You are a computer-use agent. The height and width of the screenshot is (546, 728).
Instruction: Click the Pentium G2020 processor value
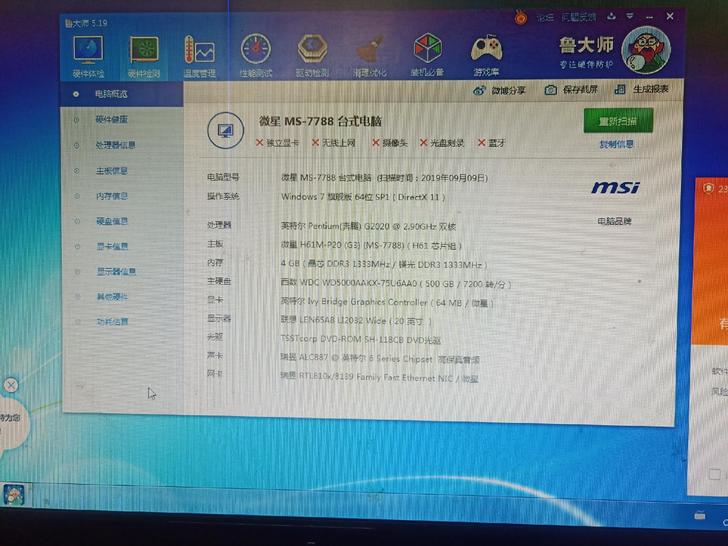tap(368, 226)
